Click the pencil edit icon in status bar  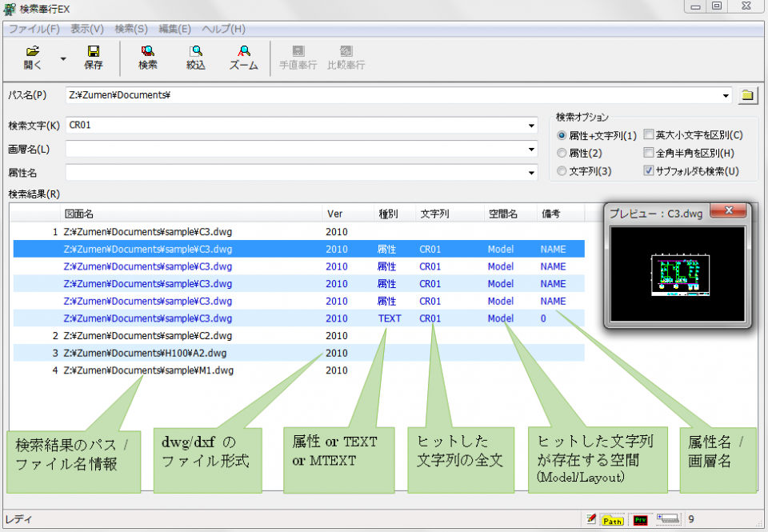pyautogui.click(x=590, y=519)
